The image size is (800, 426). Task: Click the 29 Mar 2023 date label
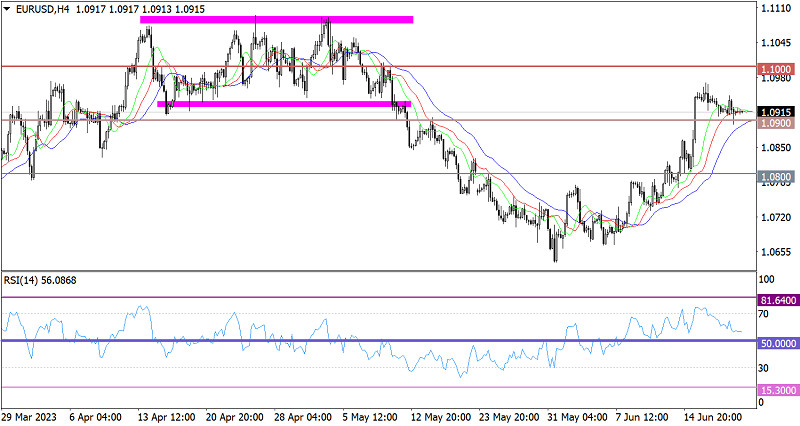(x=29, y=415)
